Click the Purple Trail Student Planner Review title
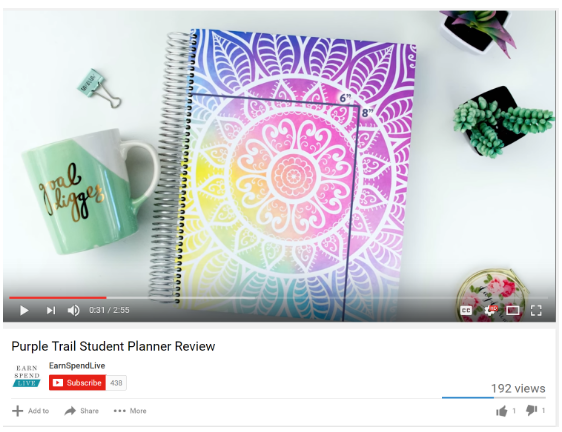 pyautogui.click(x=113, y=346)
